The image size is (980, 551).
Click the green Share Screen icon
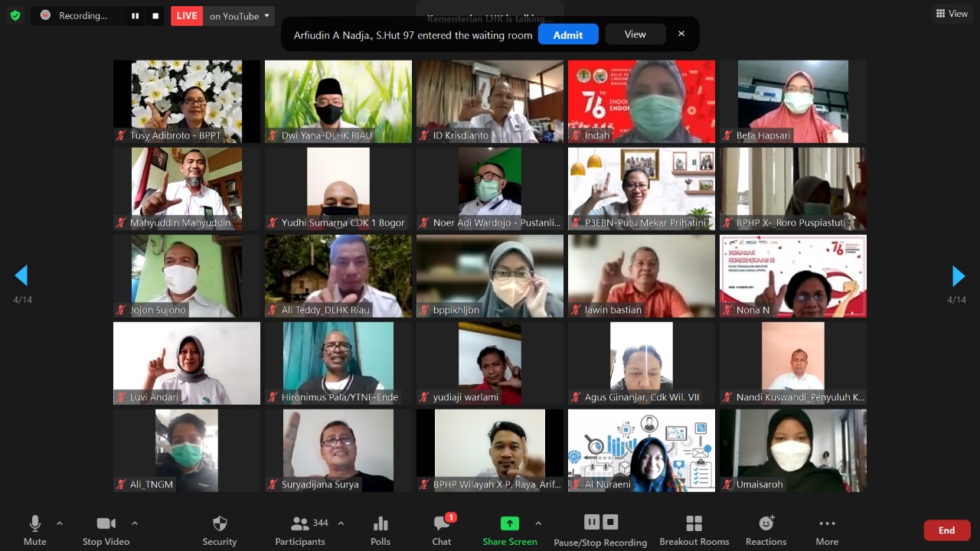pyautogui.click(x=509, y=523)
